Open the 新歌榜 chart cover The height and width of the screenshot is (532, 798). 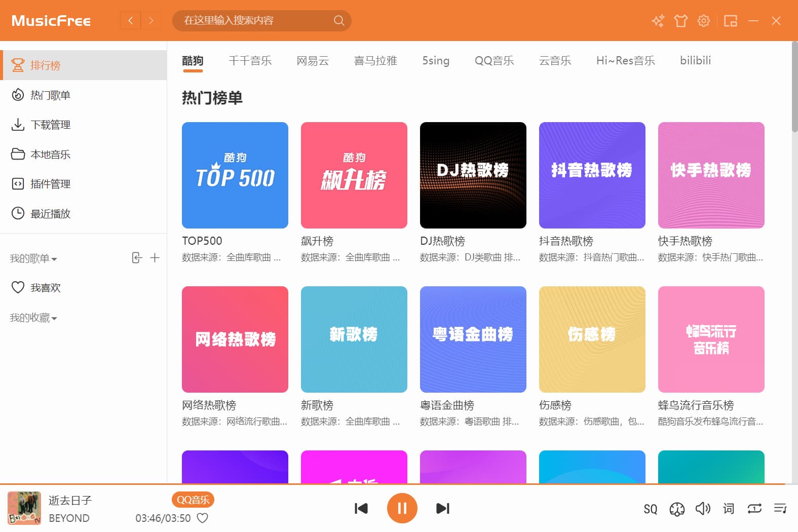point(354,339)
